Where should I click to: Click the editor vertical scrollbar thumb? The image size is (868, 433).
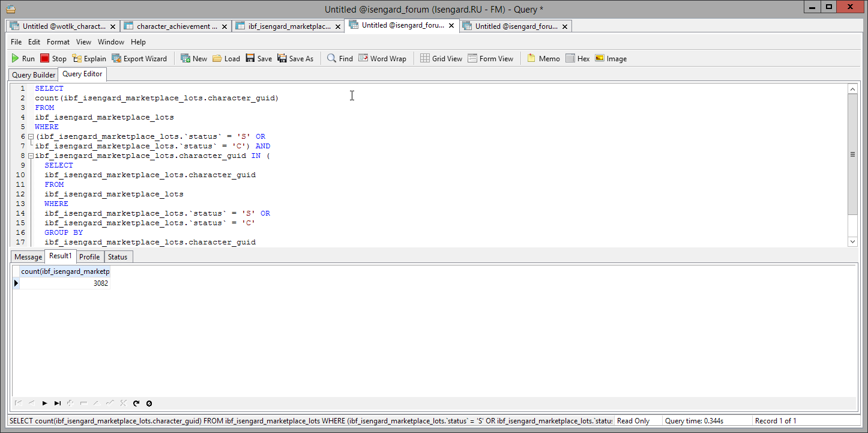click(852, 154)
